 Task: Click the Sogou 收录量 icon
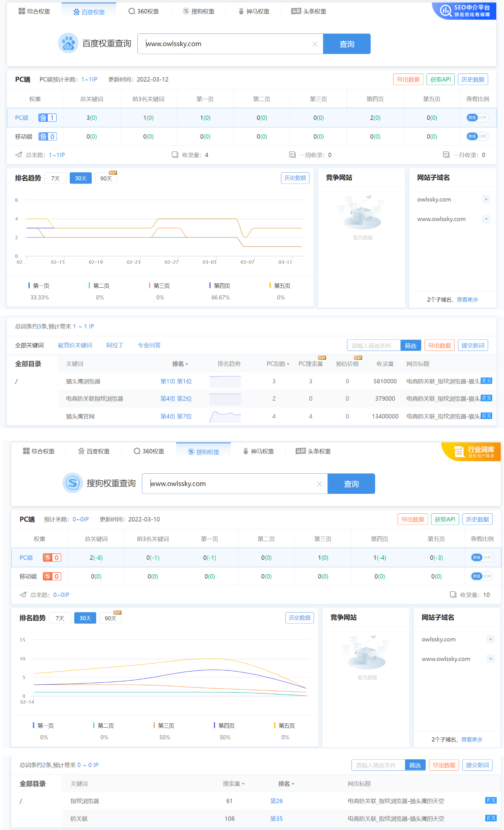point(453,595)
